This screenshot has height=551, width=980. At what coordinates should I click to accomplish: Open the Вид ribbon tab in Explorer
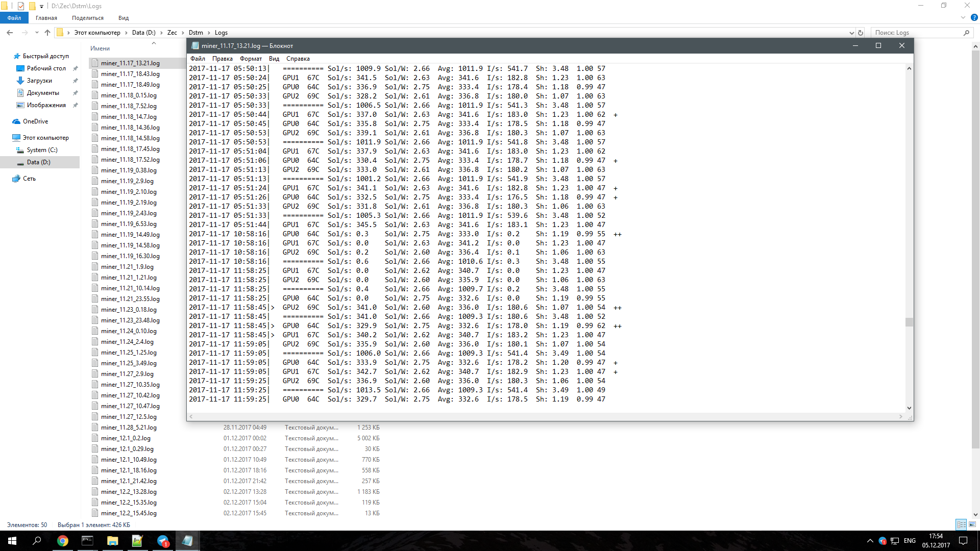coord(124,18)
